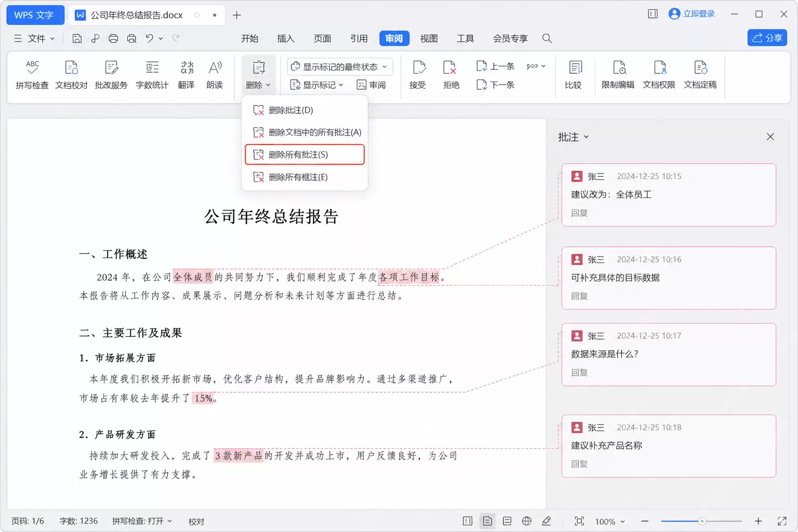The image size is (798, 532).
Task: Open print preview from quick toolbar
Action: pos(131,38)
